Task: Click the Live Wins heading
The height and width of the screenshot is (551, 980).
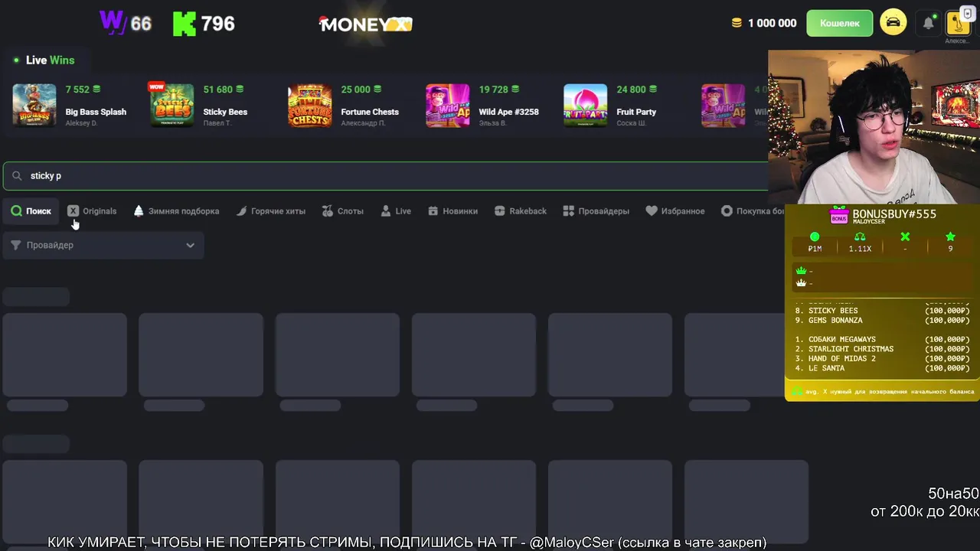Action: pos(50,60)
